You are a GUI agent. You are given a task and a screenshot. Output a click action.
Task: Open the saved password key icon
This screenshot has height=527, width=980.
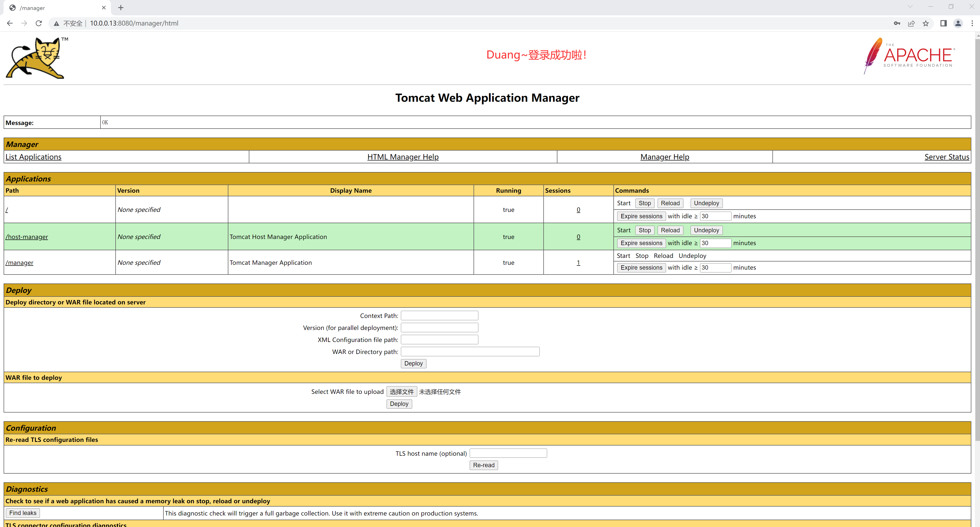pos(897,23)
